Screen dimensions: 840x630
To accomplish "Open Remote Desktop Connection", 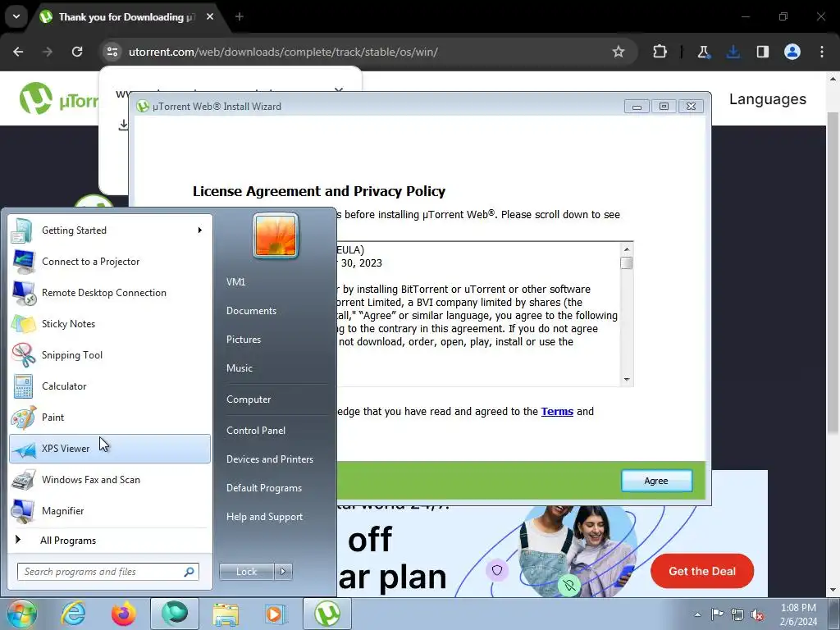I will (110, 293).
